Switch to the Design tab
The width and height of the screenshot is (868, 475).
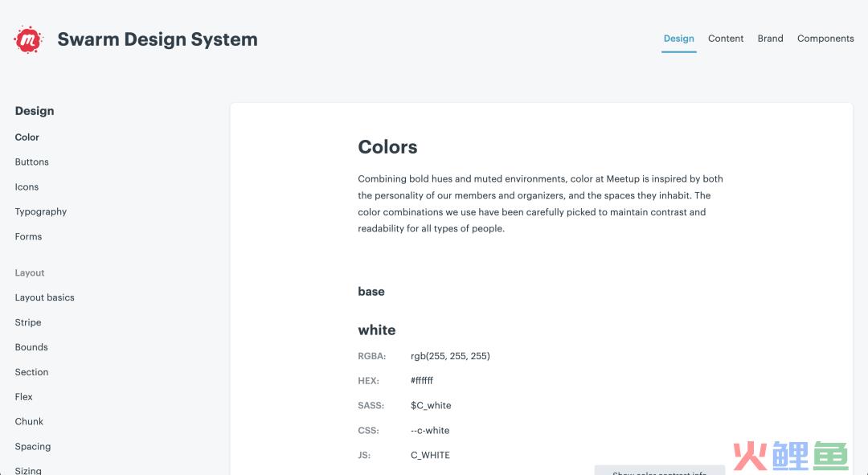(x=678, y=39)
